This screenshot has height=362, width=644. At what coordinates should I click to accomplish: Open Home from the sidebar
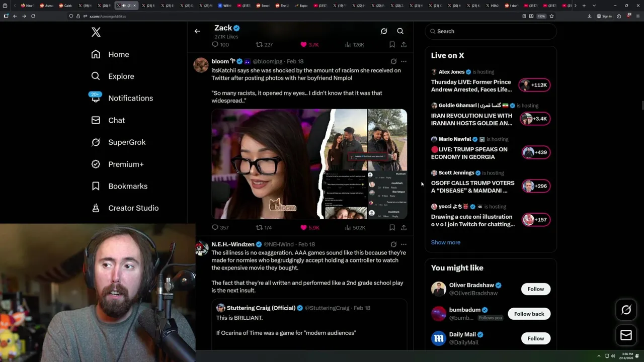pos(110,54)
